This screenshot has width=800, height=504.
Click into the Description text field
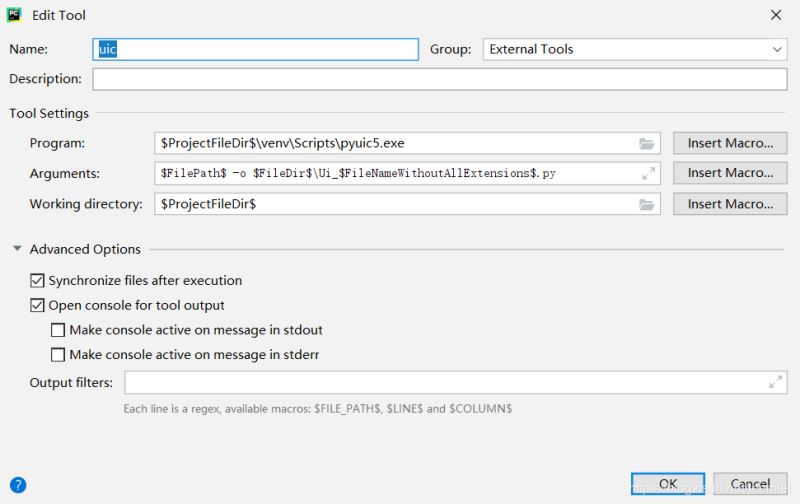tap(440, 79)
